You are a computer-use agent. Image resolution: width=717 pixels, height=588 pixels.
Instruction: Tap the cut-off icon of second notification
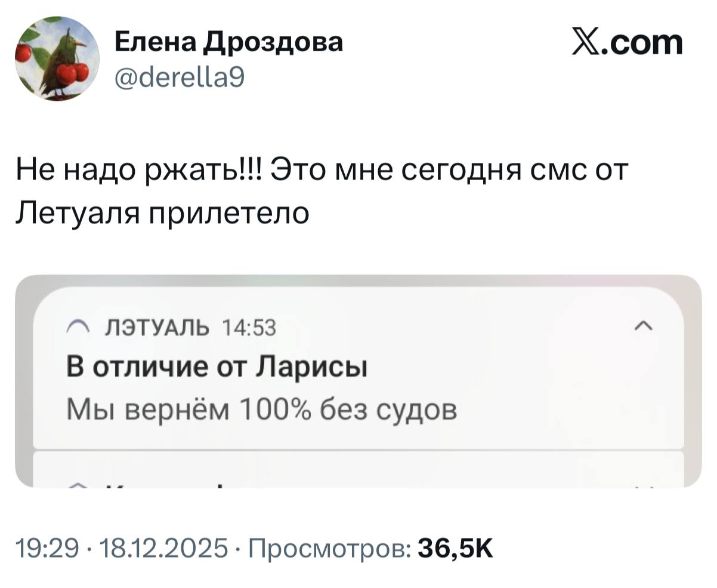(x=78, y=485)
